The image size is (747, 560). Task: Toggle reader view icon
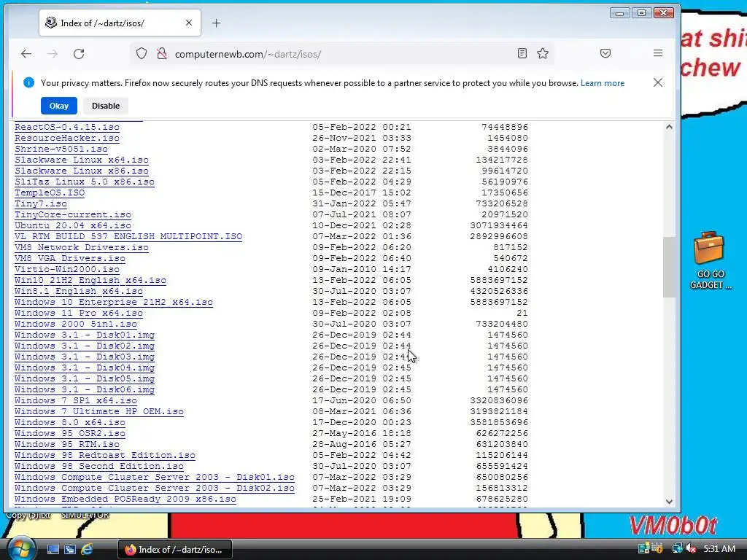coord(522,53)
